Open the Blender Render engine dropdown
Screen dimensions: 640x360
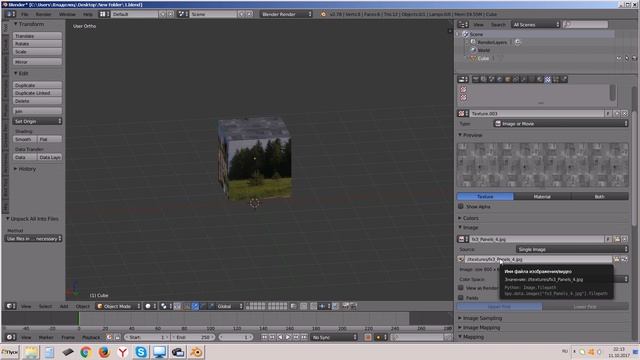click(x=286, y=14)
